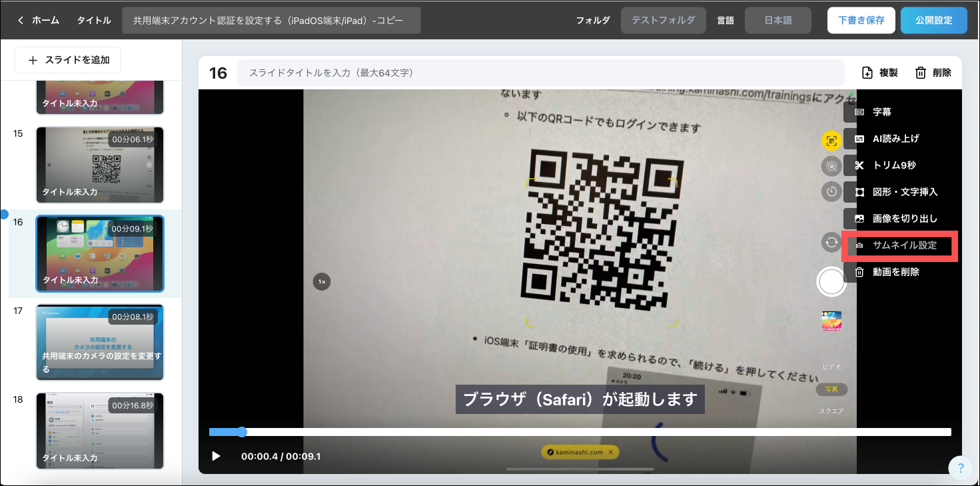Click 公開設定 button

pos(933,20)
